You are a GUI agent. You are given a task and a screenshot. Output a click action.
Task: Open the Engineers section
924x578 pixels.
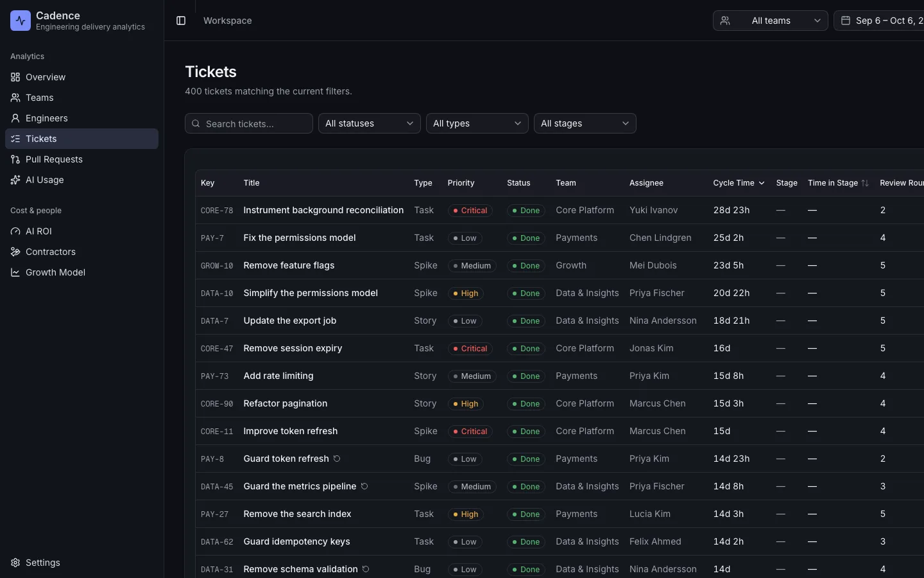(81, 118)
